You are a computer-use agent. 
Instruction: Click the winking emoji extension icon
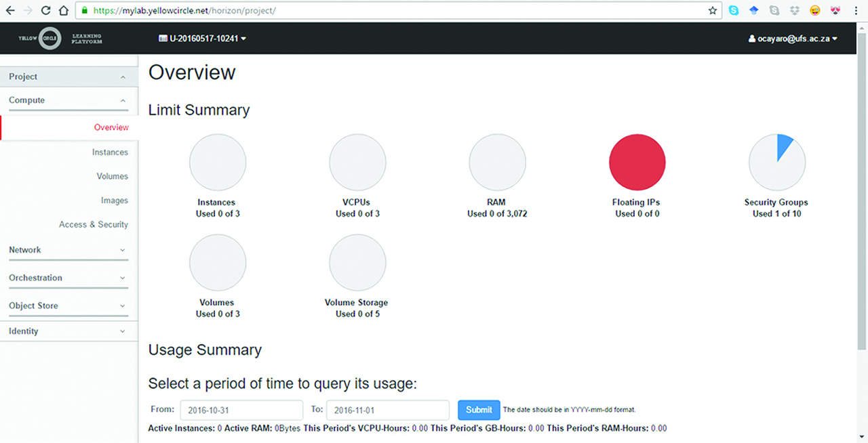pyautogui.click(x=815, y=10)
